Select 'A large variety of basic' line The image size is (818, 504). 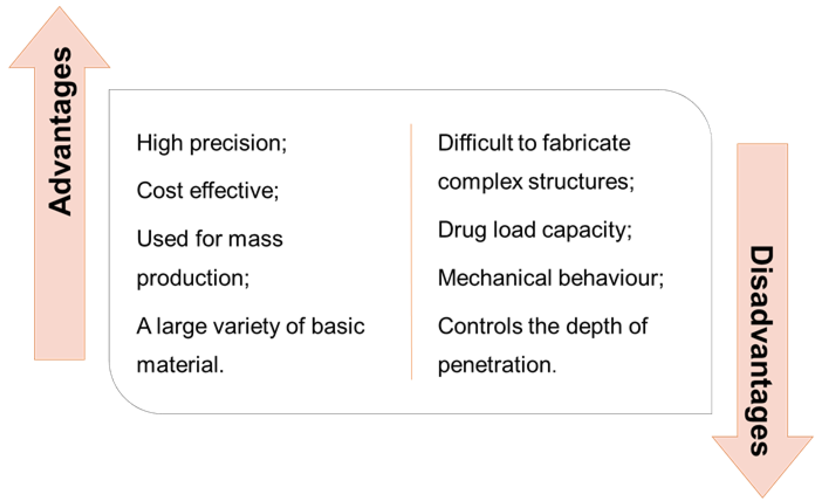[x=251, y=326]
